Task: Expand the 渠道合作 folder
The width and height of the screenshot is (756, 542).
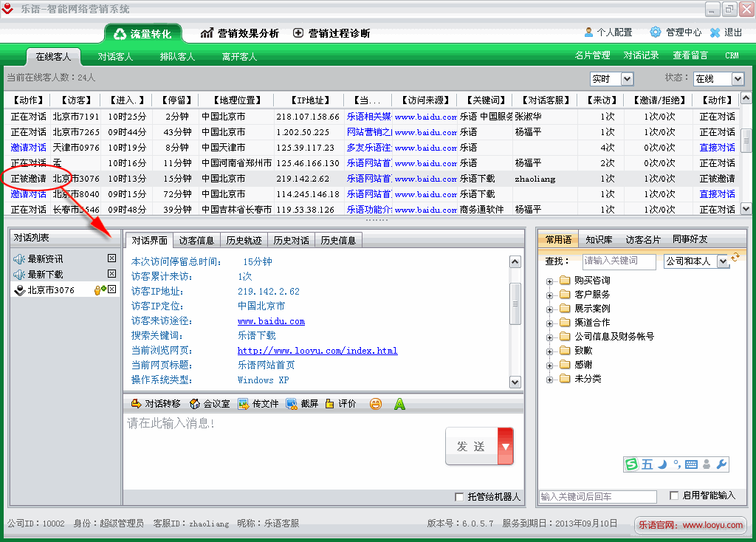Action: coord(549,323)
